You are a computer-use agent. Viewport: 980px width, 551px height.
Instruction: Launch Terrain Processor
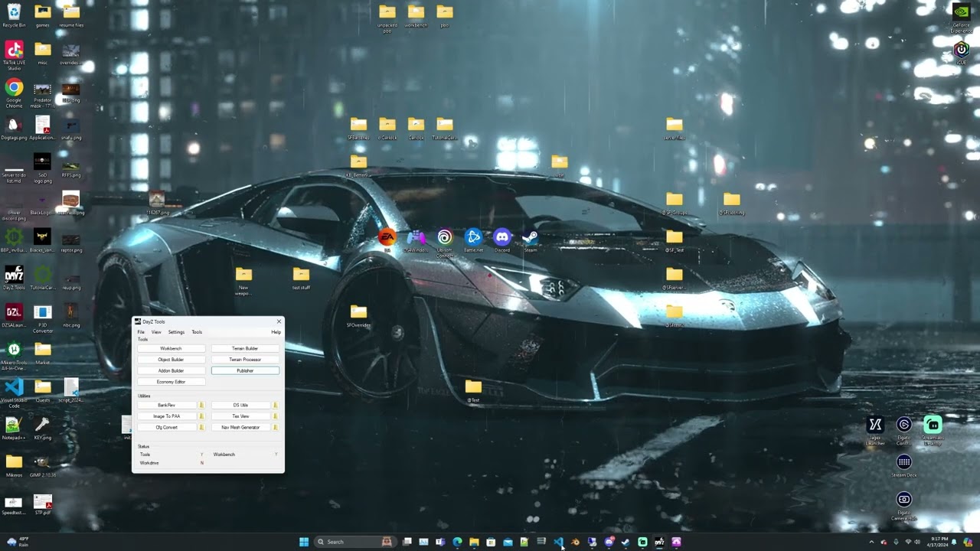point(245,360)
